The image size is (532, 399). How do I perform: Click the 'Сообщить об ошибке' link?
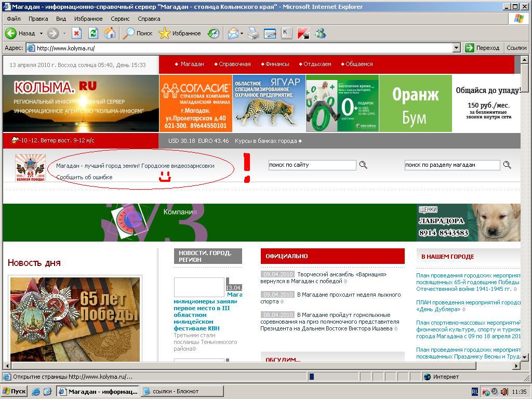[84, 177]
